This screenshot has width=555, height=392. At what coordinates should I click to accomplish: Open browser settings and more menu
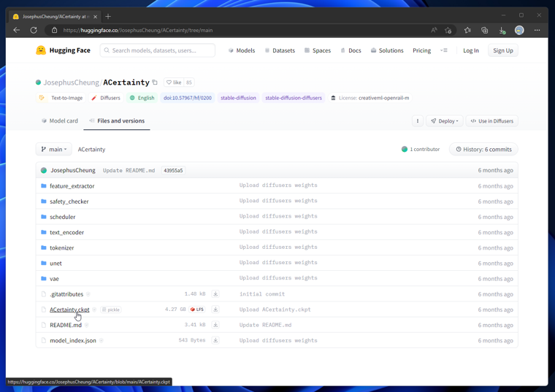[537, 30]
